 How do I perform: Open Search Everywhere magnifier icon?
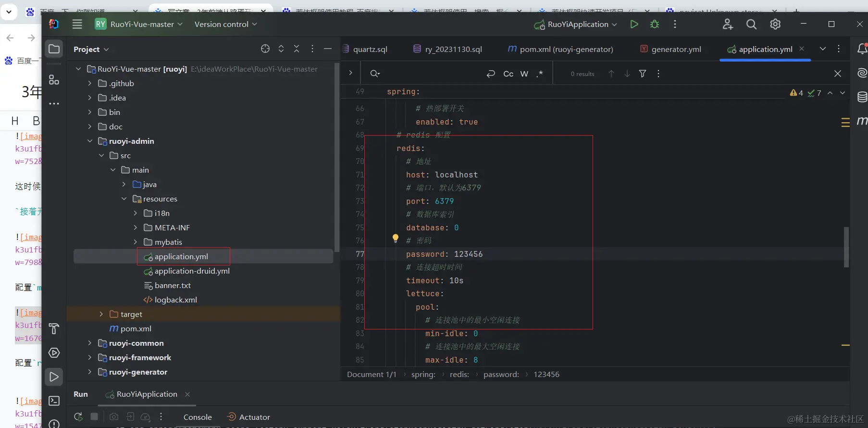[751, 24]
